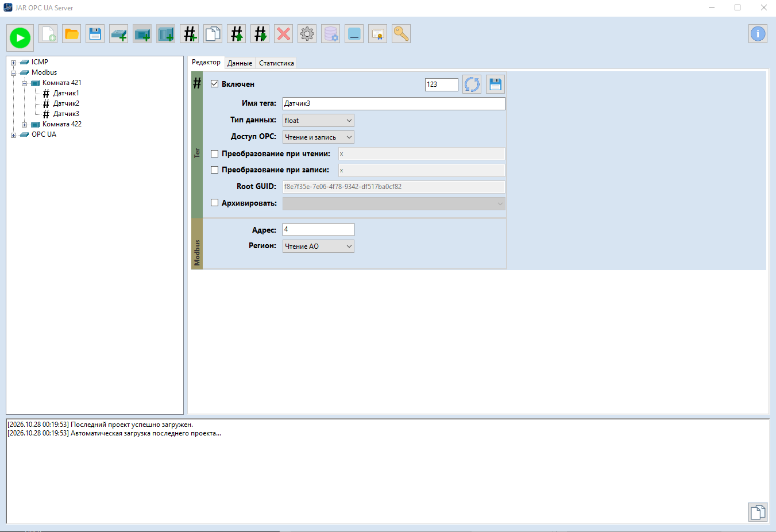
Task: Switch to the Данные tab
Action: click(240, 63)
